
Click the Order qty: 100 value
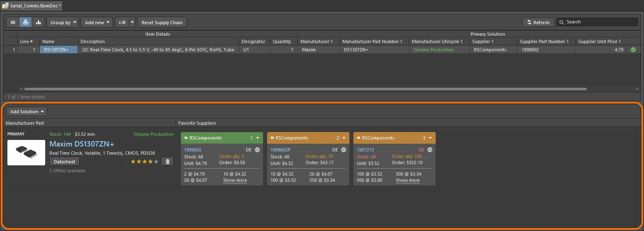click(407, 156)
